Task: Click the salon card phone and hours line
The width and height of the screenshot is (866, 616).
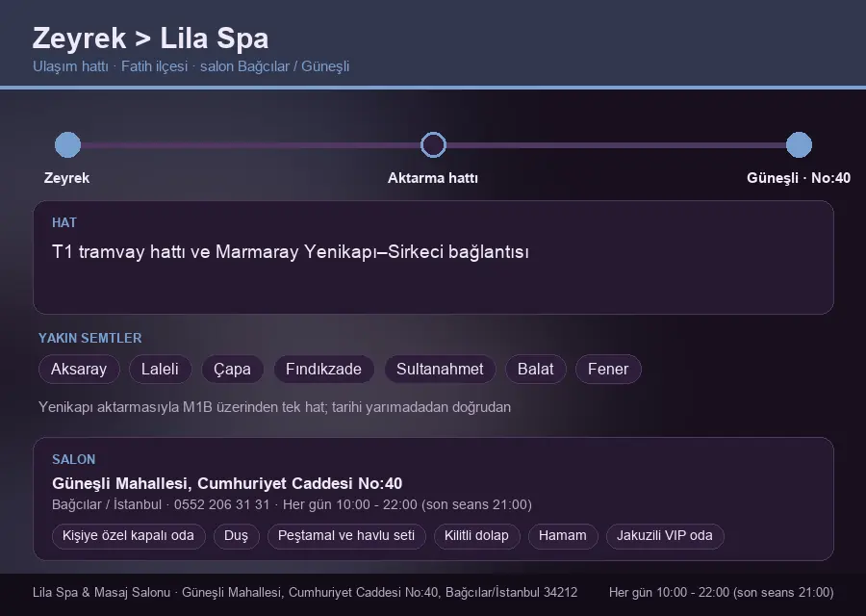Action: click(x=292, y=504)
